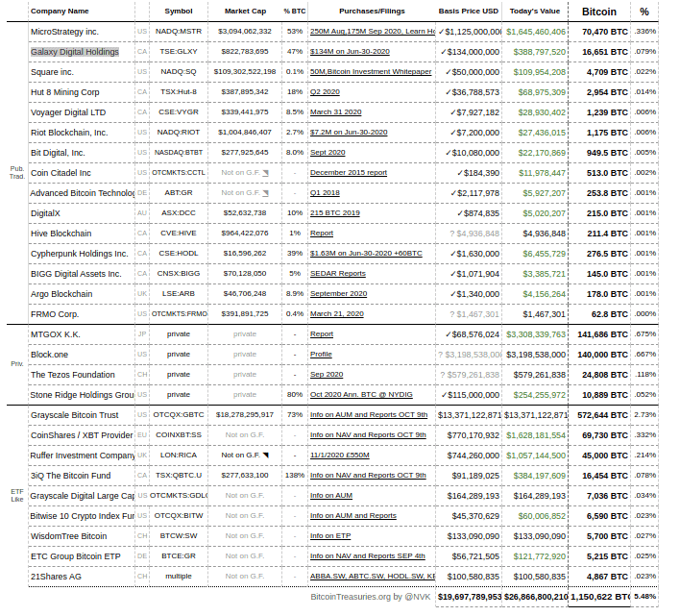The image size is (680, 616).
Task: Select the 'Purchases/Filings' column header
Action: (x=372, y=12)
